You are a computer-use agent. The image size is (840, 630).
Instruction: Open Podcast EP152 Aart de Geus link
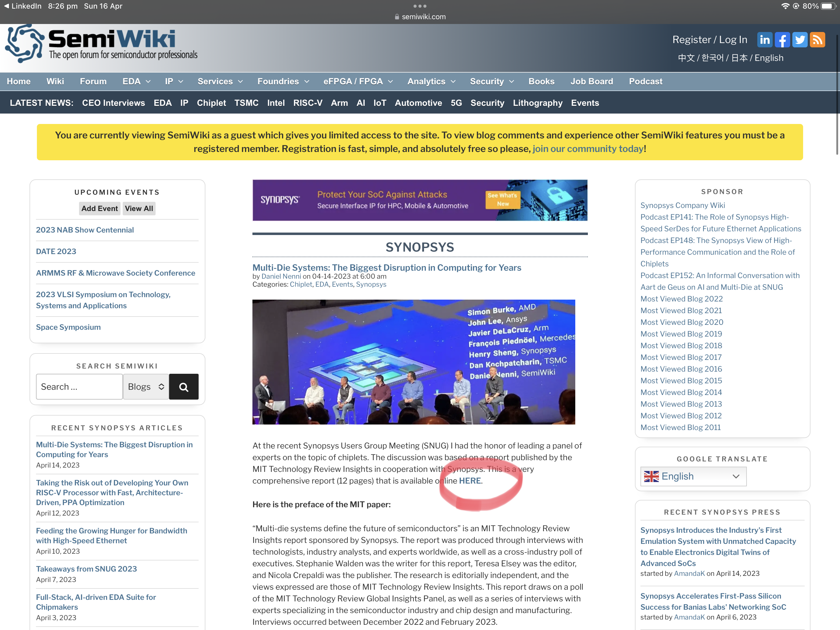coord(719,281)
